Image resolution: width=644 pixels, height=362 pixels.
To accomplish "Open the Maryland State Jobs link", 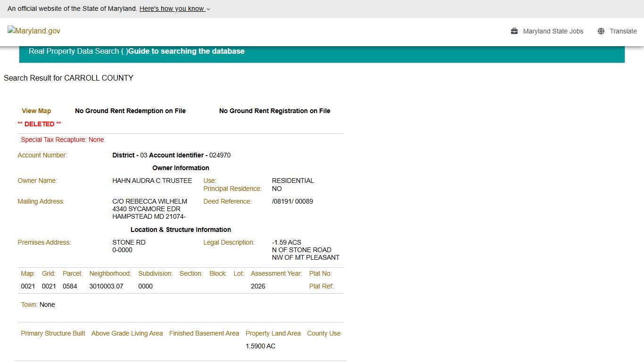I will [x=553, y=31].
